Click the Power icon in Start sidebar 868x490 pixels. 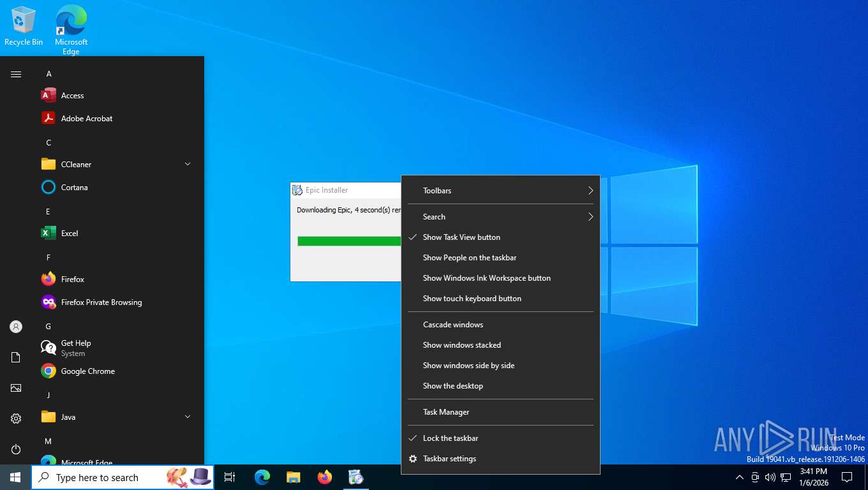pyautogui.click(x=16, y=449)
